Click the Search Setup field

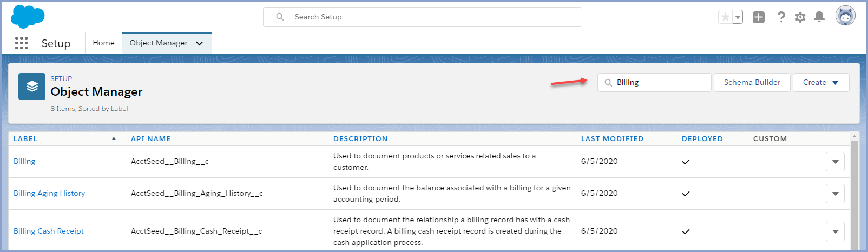click(x=423, y=17)
